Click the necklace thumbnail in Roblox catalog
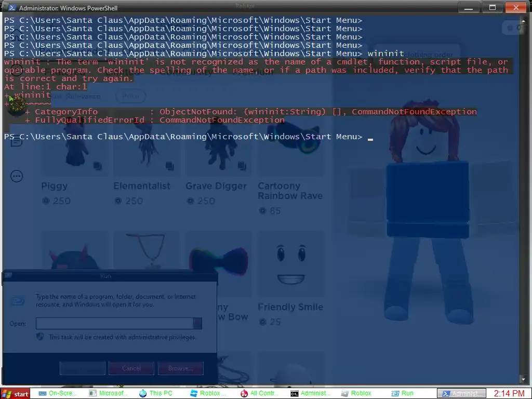 [x=146, y=252]
